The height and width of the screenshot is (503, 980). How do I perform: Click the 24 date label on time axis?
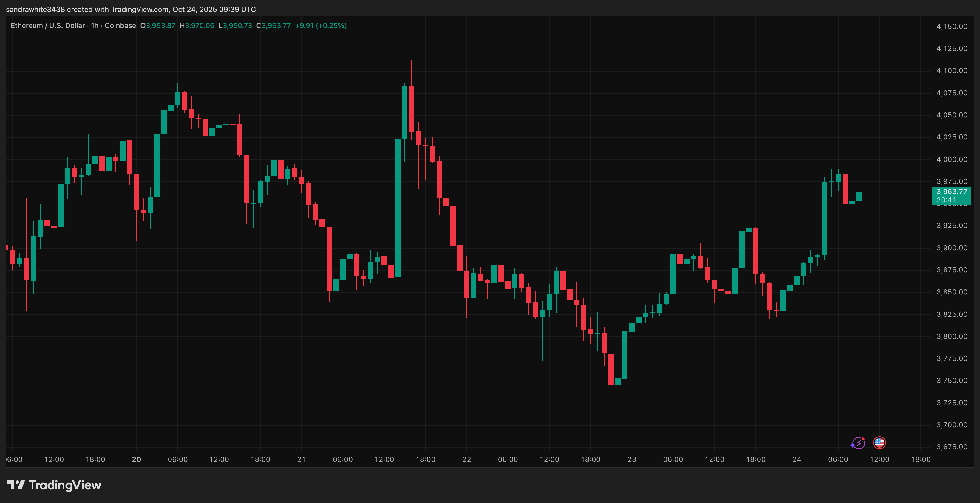(797, 459)
